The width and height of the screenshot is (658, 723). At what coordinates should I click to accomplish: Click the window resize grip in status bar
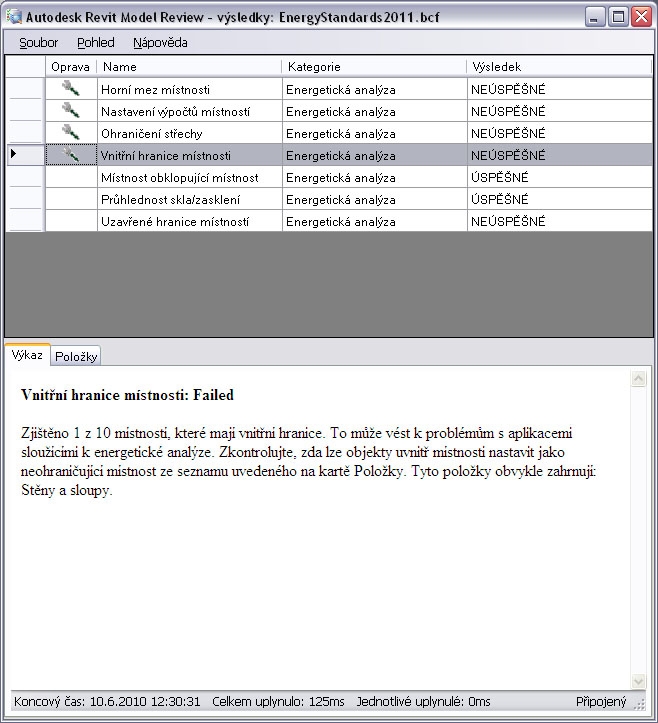point(640,704)
